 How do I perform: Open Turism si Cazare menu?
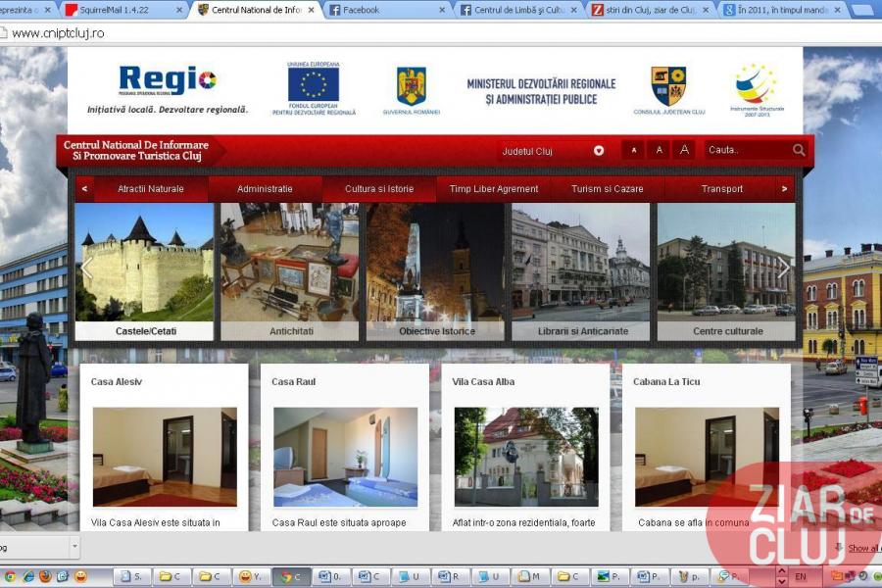click(x=608, y=189)
